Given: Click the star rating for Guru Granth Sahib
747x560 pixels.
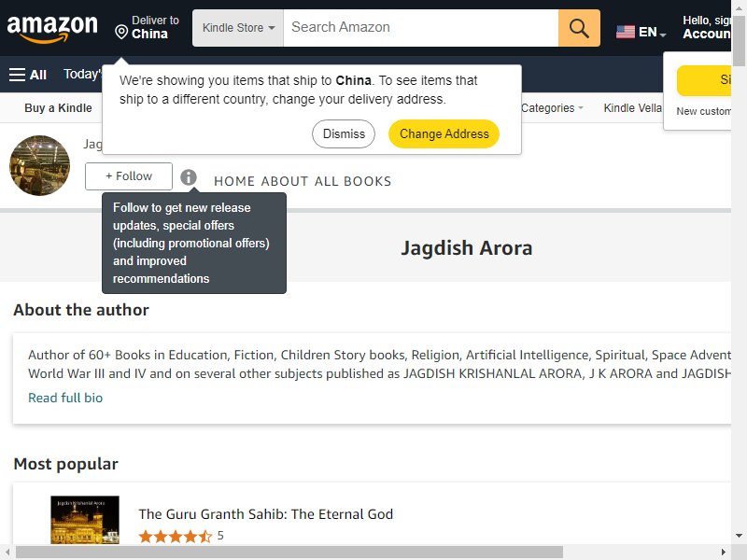Looking at the screenshot, I should click(x=175, y=537).
